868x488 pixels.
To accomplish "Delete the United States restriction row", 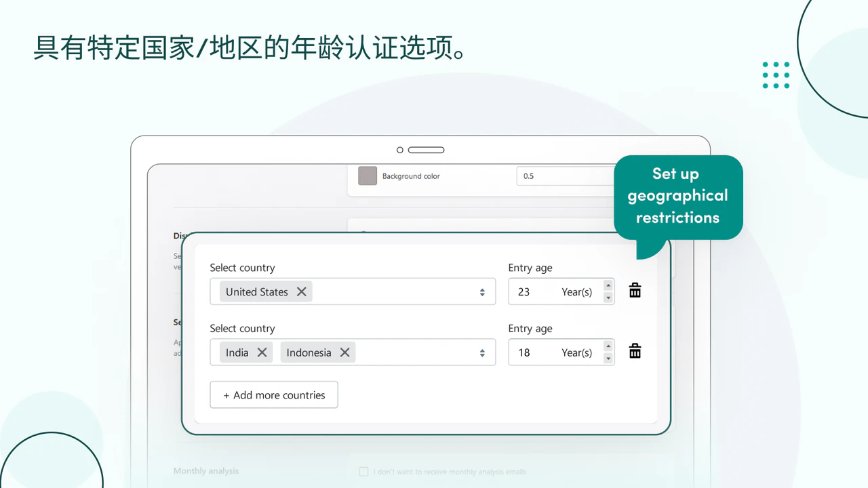I will pos(635,291).
